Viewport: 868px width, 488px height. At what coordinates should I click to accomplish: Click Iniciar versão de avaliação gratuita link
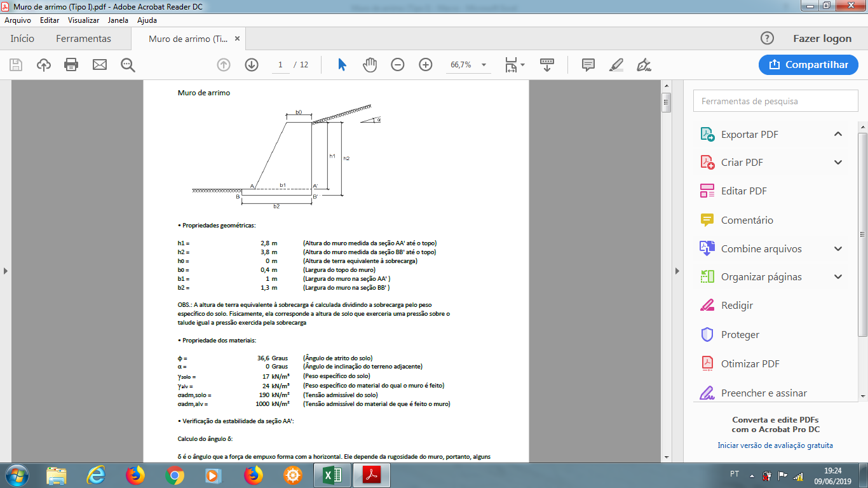(775, 445)
